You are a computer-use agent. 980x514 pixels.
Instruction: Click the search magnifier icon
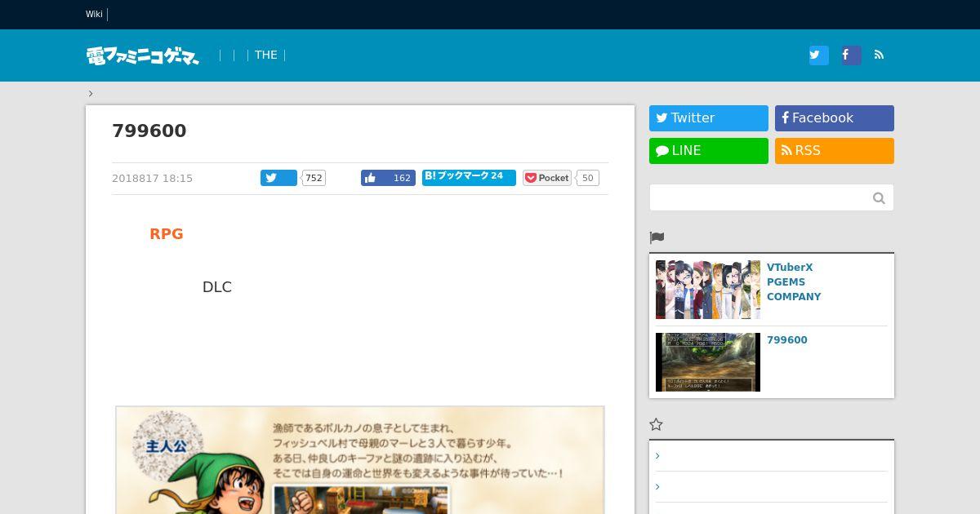[x=879, y=197]
